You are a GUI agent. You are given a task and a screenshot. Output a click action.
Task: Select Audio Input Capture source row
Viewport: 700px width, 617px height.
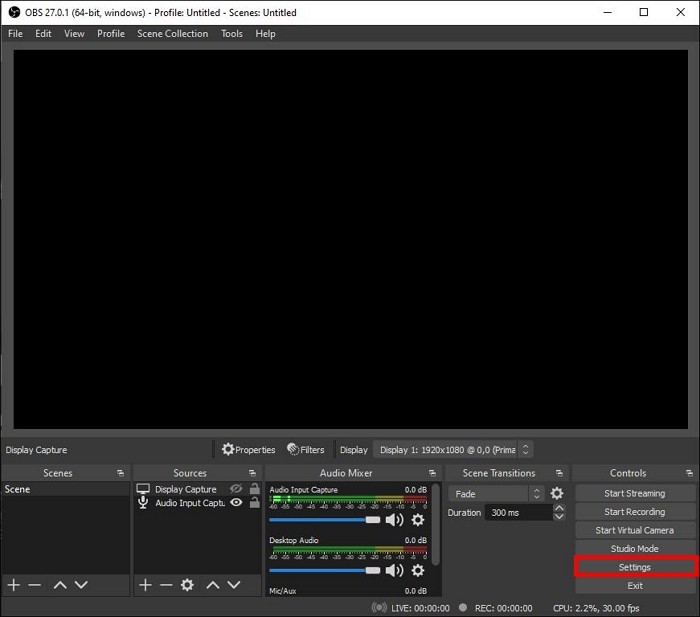(x=197, y=503)
